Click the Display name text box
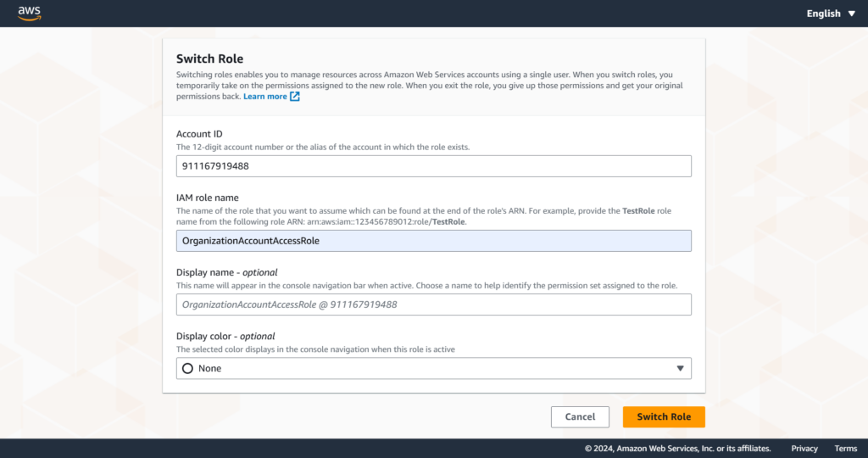 coord(433,304)
